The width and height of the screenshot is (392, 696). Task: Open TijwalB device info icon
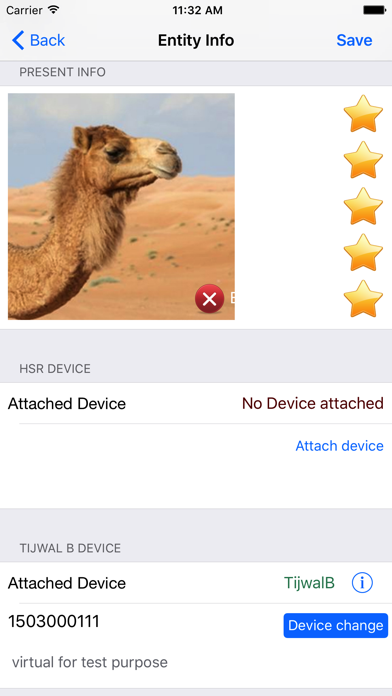[362, 583]
